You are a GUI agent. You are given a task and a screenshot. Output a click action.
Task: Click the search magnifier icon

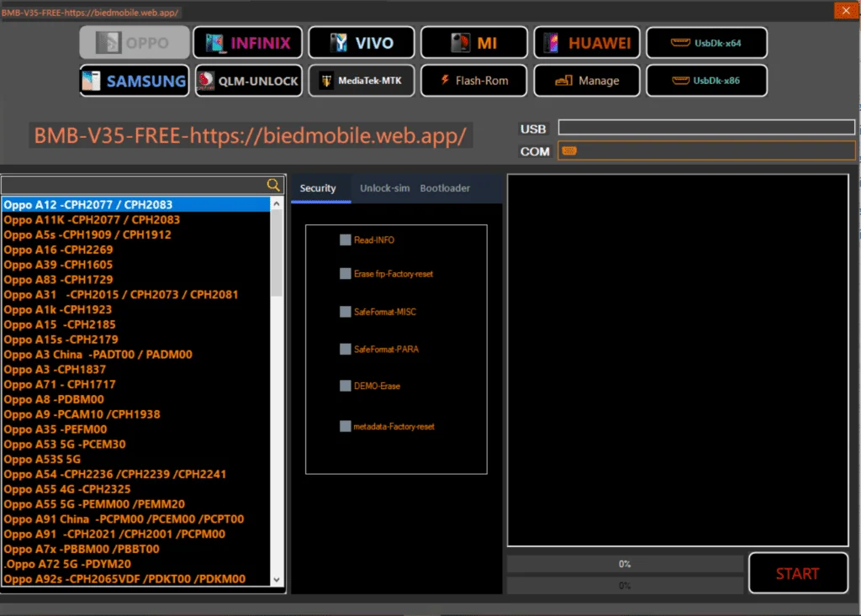click(x=273, y=185)
